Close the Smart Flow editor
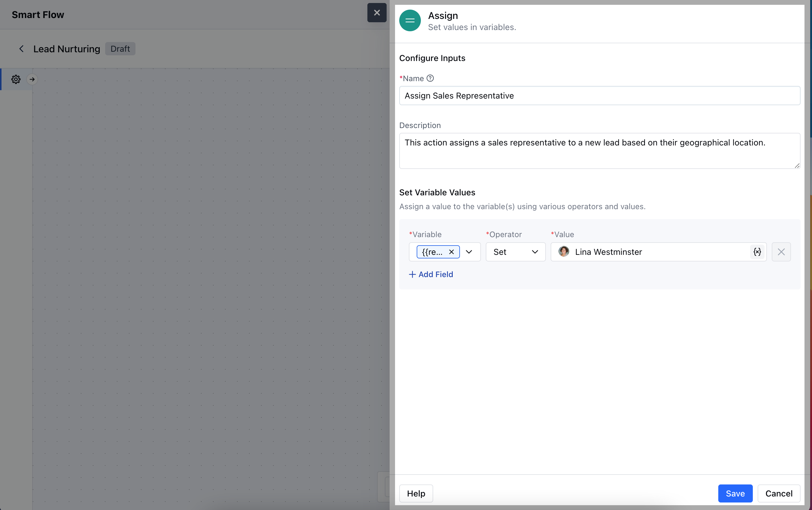This screenshot has width=812, height=510. pyautogui.click(x=376, y=13)
